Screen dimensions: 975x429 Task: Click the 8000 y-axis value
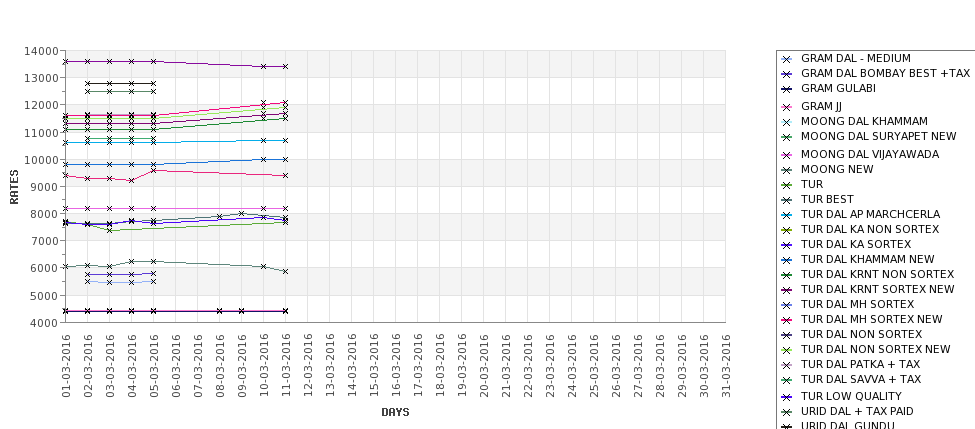click(45, 214)
